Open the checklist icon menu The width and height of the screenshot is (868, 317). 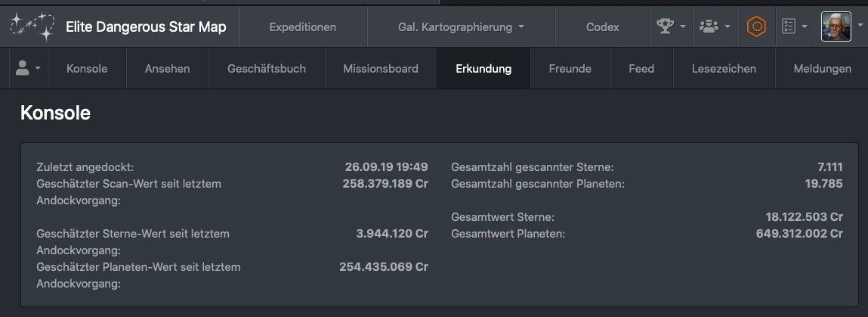793,26
